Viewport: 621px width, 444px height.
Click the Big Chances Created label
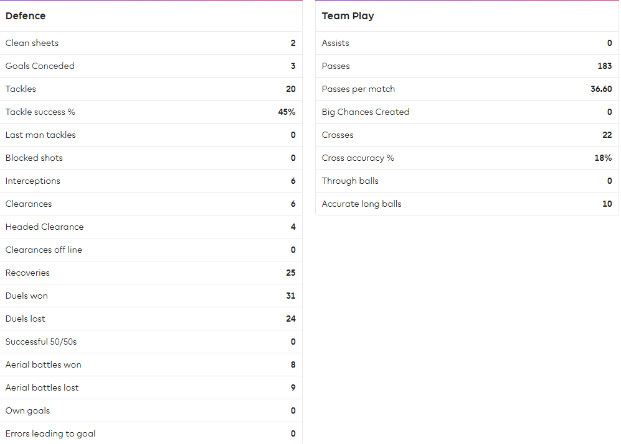365,112
